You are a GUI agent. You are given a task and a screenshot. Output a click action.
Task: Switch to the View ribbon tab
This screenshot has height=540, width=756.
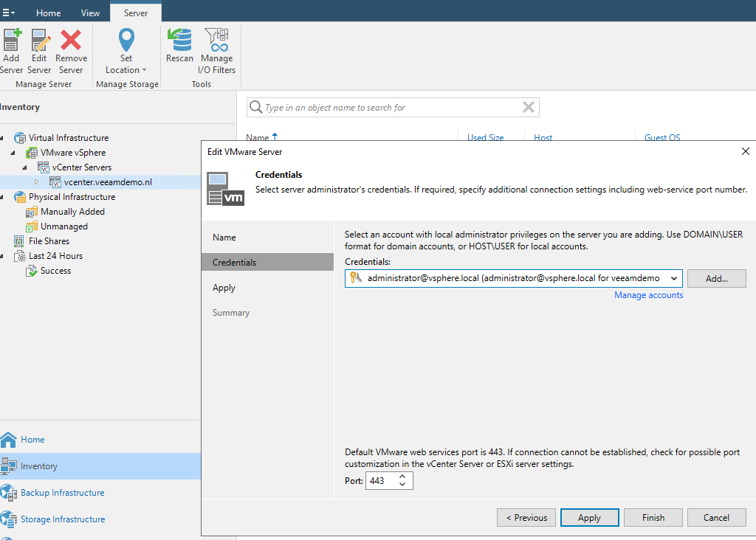90,13
